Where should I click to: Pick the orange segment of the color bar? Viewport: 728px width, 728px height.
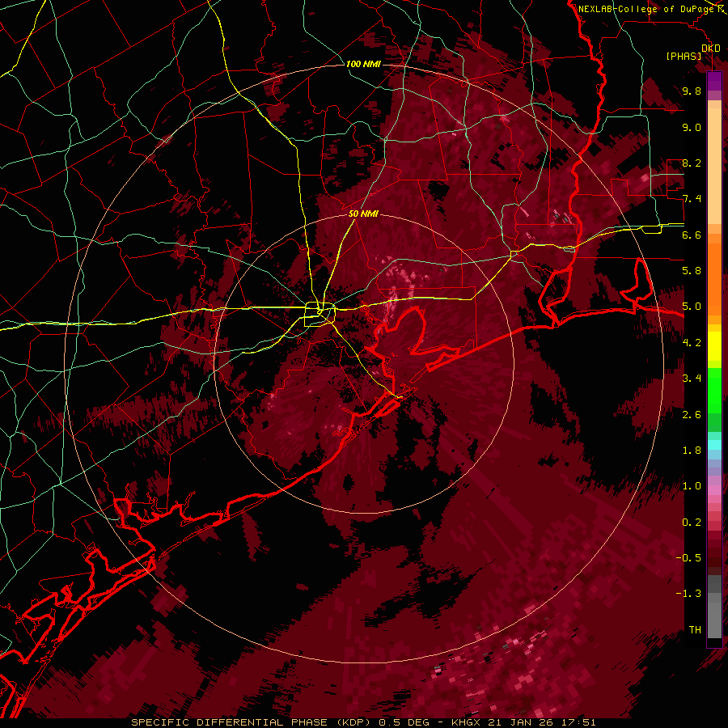tap(714, 280)
